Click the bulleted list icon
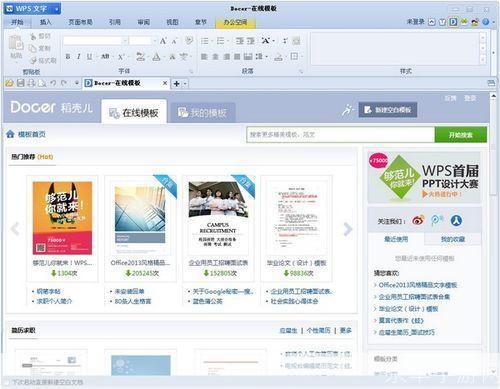Image resolution: width=500 pixels, height=389 pixels. coord(204,41)
